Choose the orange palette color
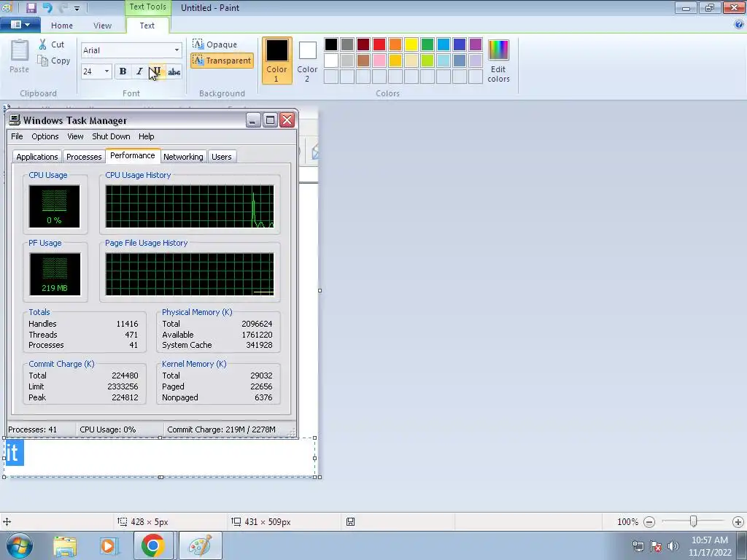This screenshot has width=747, height=560. click(395, 44)
